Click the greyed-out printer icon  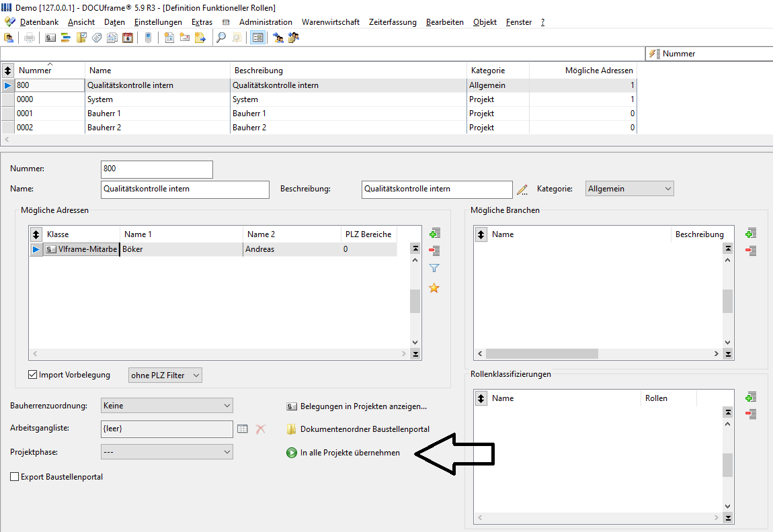[30, 38]
